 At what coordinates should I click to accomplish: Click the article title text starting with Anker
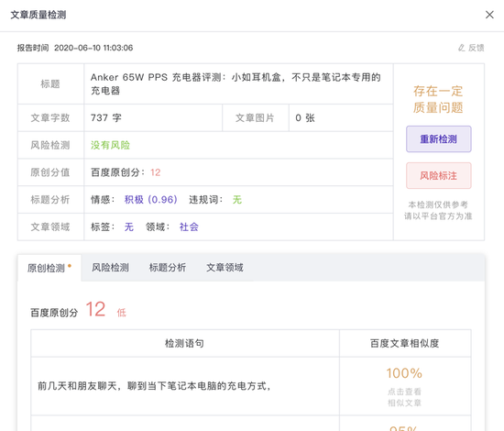[236, 83]
